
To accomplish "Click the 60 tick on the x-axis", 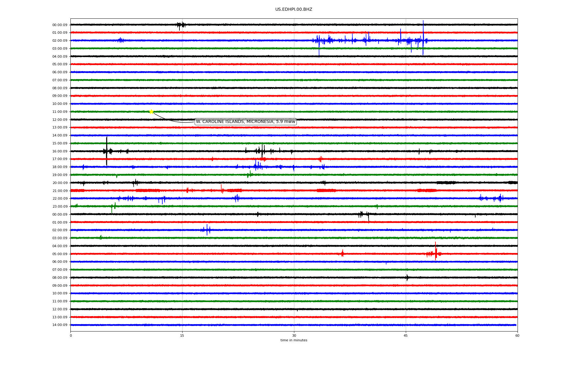I will coord(517,335).
